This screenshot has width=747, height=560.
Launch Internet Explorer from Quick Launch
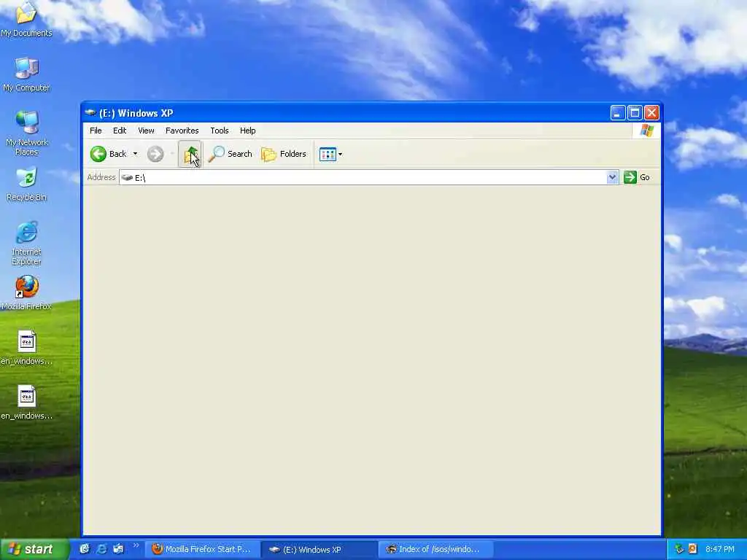101,549
